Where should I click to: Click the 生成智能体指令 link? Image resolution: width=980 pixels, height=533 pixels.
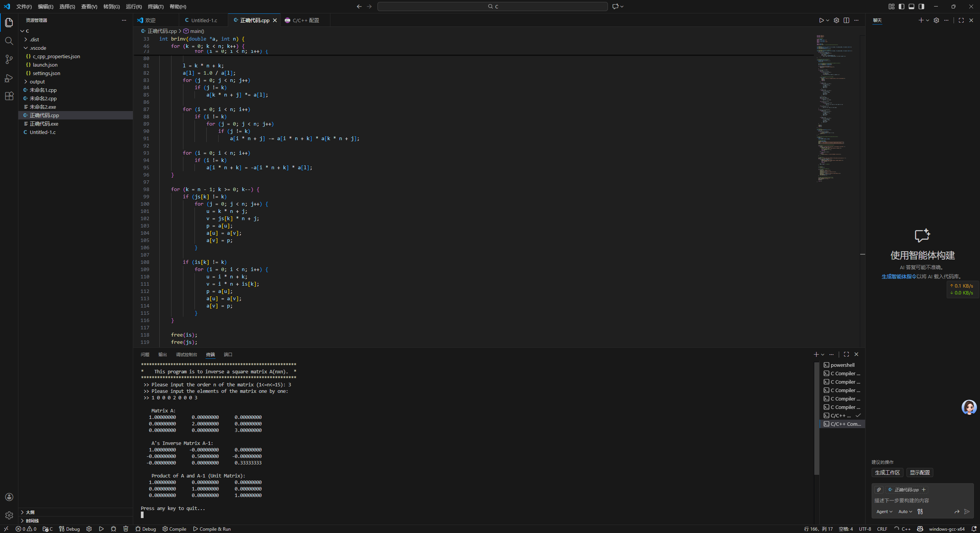[898, 276]
